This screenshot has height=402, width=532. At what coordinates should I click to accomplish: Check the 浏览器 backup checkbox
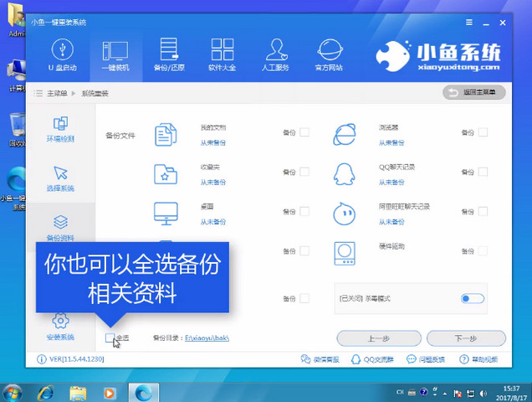point(483,132)
